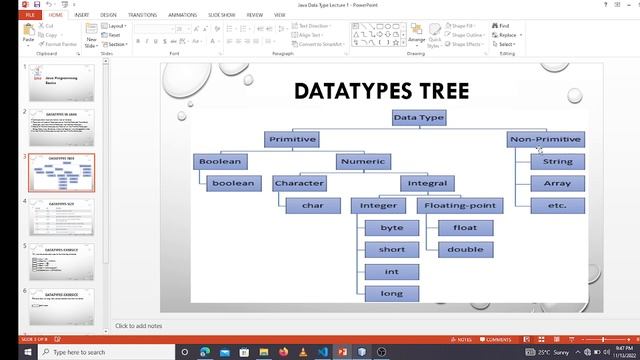Click the Line Spacing icon
The image size is (640, 360).
[x=282, y=29]
